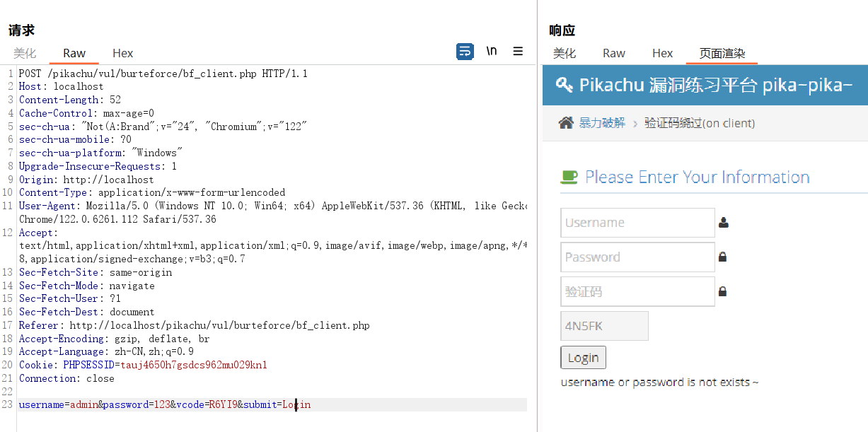This screenshot has height=432, width=868.
Task: Click the 请求 panel title
Action: pos(21,30)
